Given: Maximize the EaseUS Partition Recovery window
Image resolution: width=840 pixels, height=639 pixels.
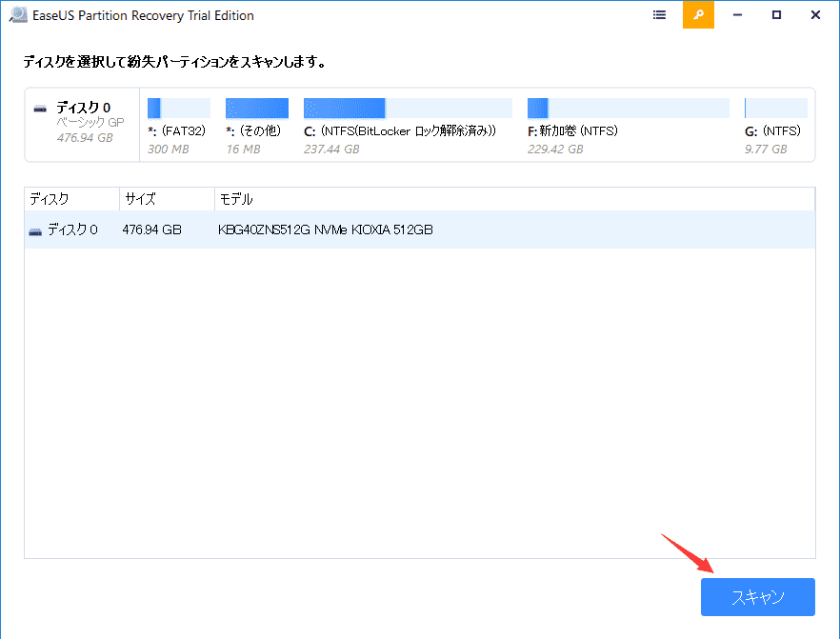Looking at the screenshot, I should pyautogui.click(x=776, y=15).
